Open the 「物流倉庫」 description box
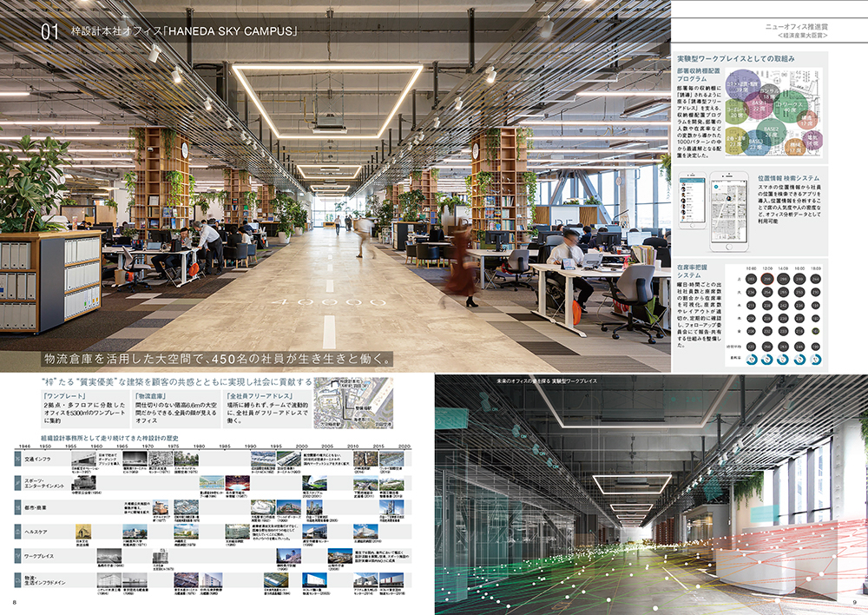Viewport: 868px width, 615px height. point(176,409)
